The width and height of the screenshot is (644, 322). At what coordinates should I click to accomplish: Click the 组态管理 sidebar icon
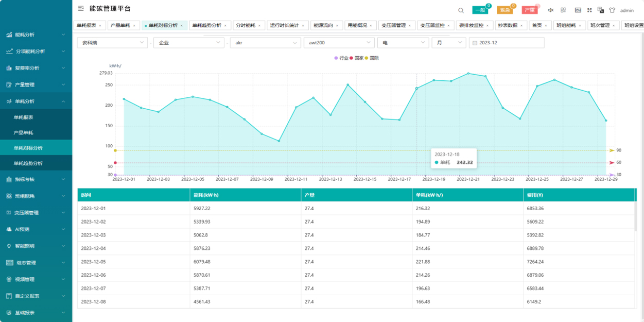[x=9, y=263]
